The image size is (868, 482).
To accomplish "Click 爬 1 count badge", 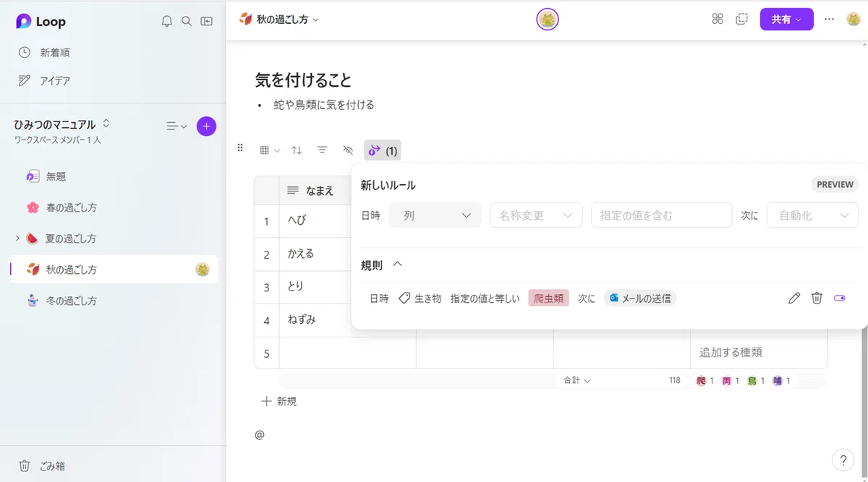I will pos(705,380).
